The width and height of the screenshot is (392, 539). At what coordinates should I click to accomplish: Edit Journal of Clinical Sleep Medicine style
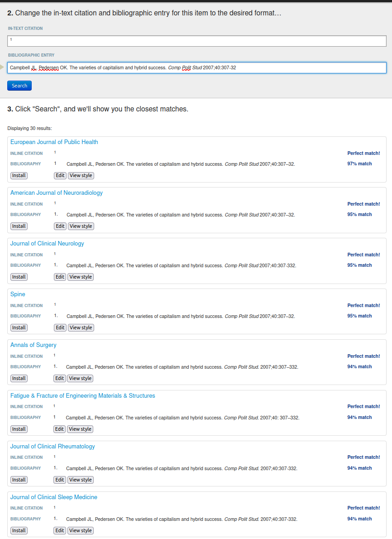click(60, 530)
